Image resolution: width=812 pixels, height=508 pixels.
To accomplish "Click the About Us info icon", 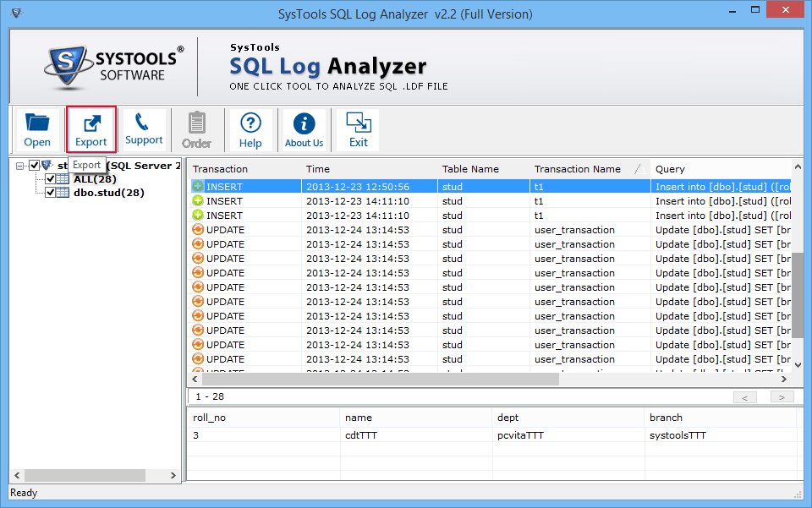I will coord(304,128).
